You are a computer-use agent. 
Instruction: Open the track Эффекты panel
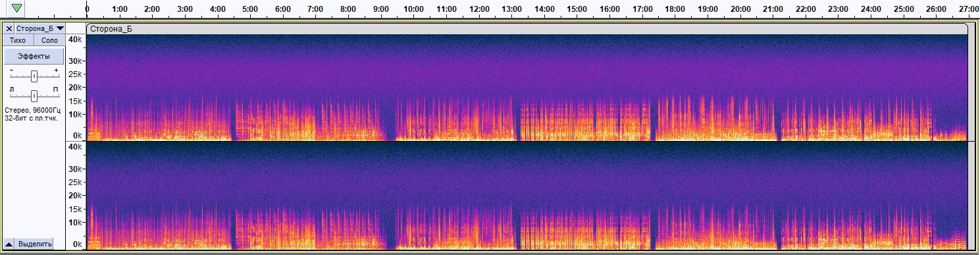(x=34, y=56)
